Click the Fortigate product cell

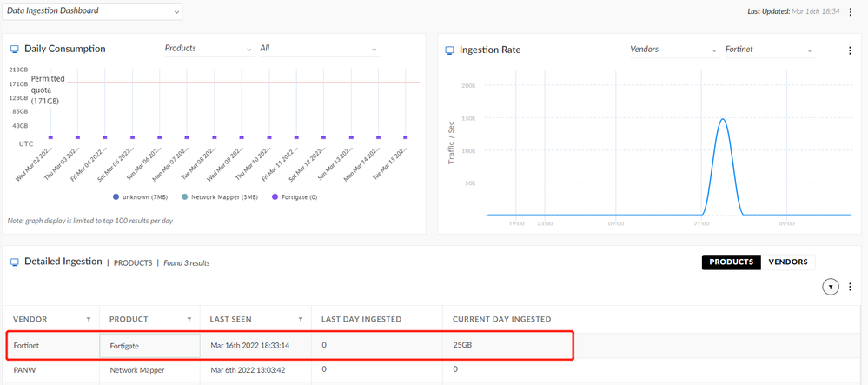coord(149,346)
